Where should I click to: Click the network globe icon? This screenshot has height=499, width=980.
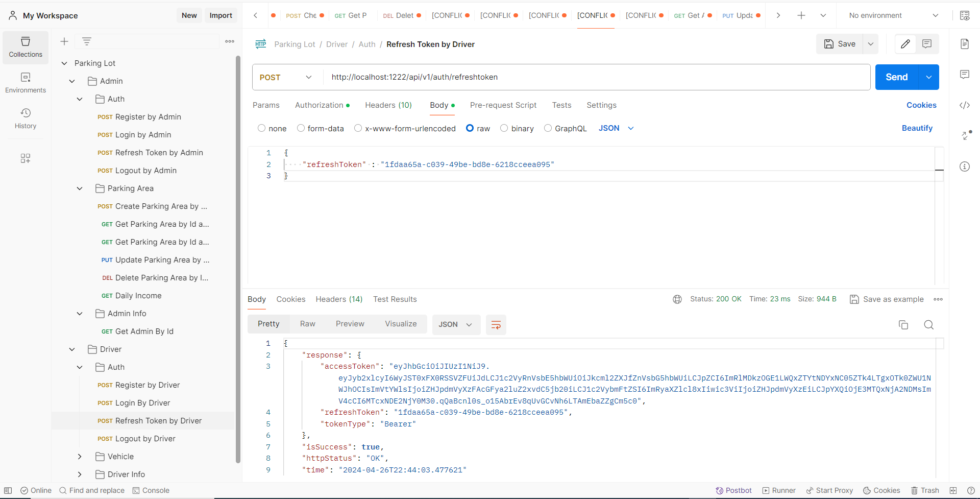(x=677, y=299)
